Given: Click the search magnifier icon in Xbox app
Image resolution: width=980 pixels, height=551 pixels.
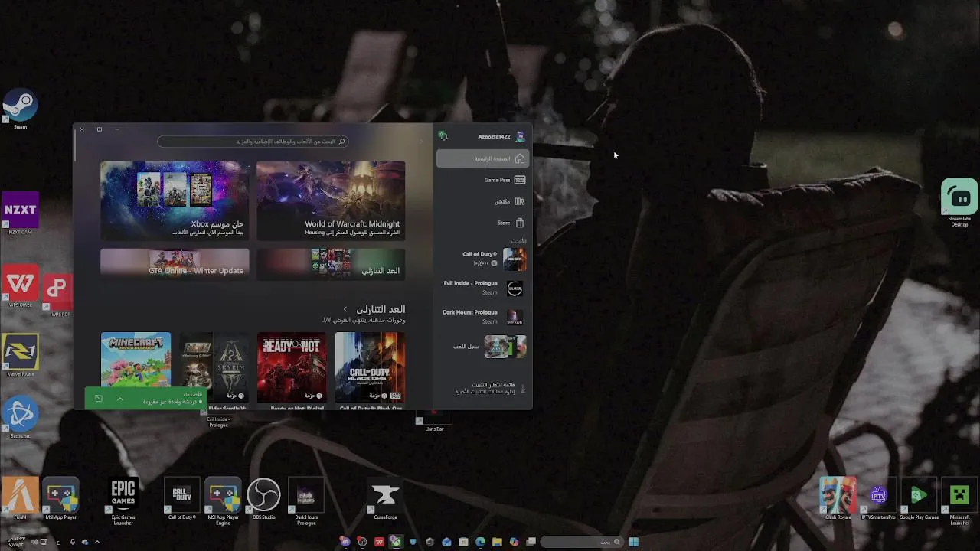Looking at the screenshot, I should 341,141.
